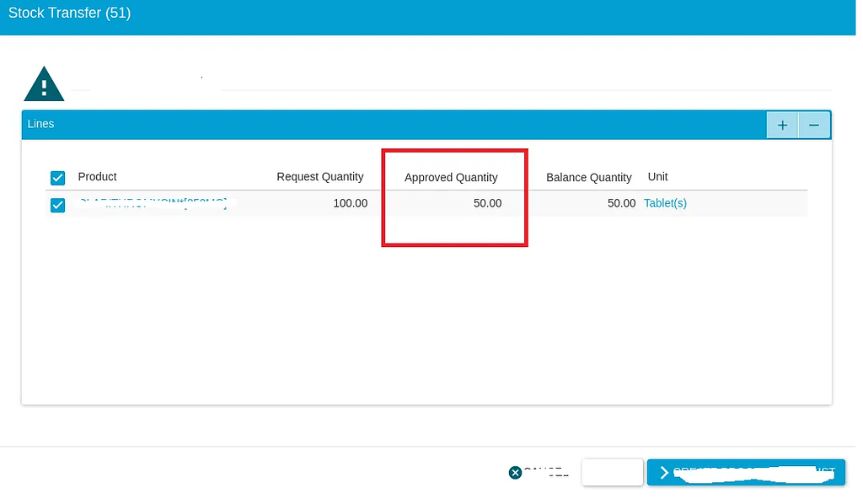Click the Balance Quantity column header
863x504 pixels.
pyautogui.click(x=588, y=178)
